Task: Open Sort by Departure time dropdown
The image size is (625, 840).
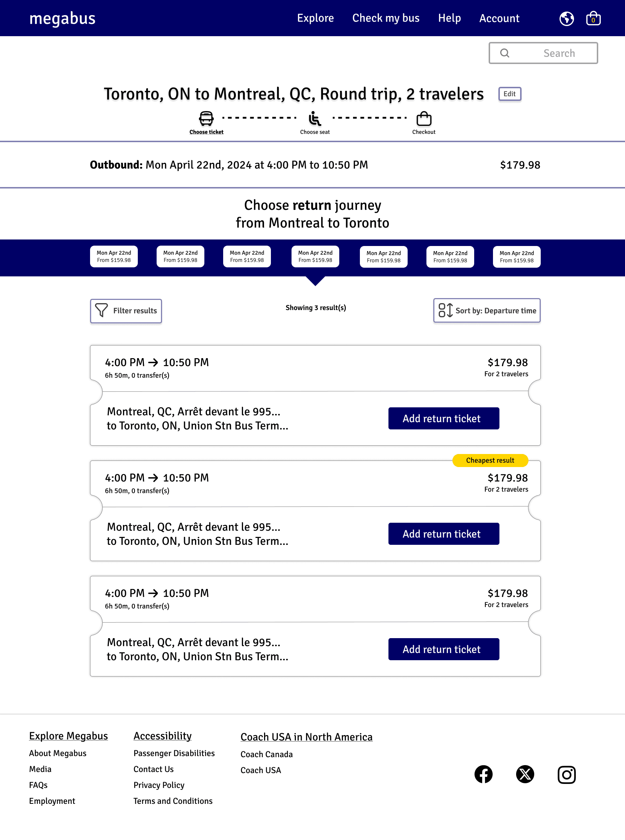Action: (486, 310)
